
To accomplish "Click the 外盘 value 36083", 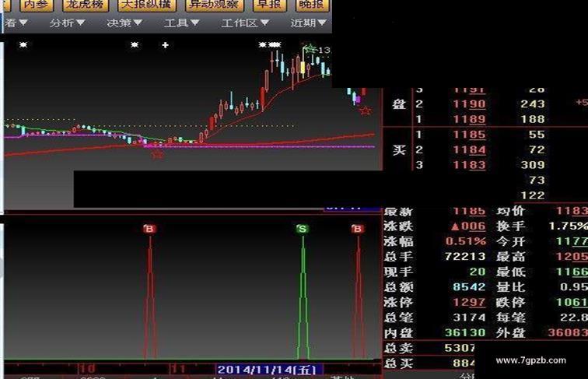I will tap(568, 332).
